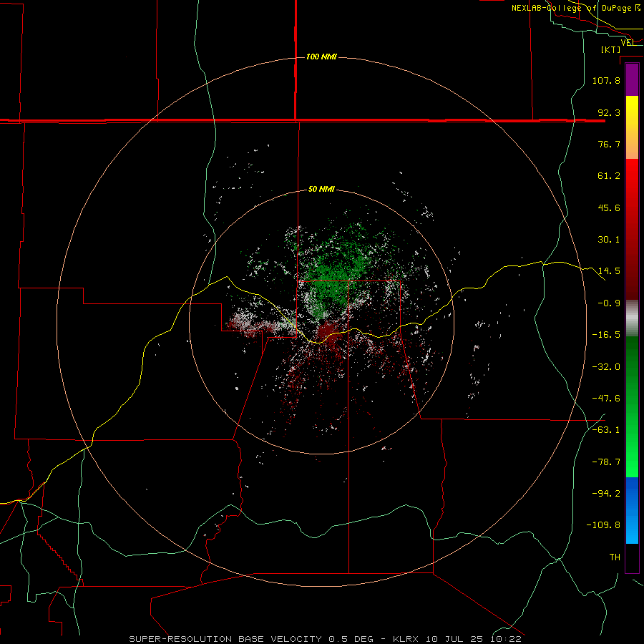Click the purple segment of the color bar

[632, 79]
